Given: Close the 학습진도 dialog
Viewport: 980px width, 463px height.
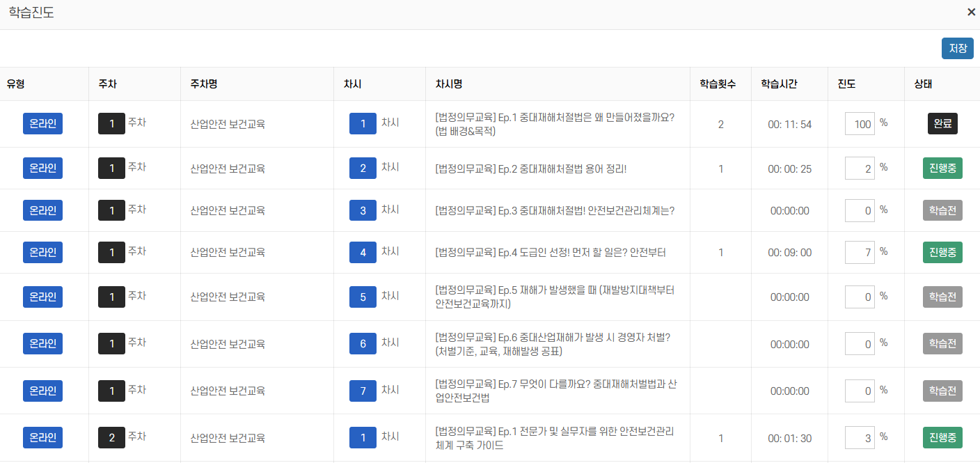Looking at the screenshot, I should pos(971,12).
